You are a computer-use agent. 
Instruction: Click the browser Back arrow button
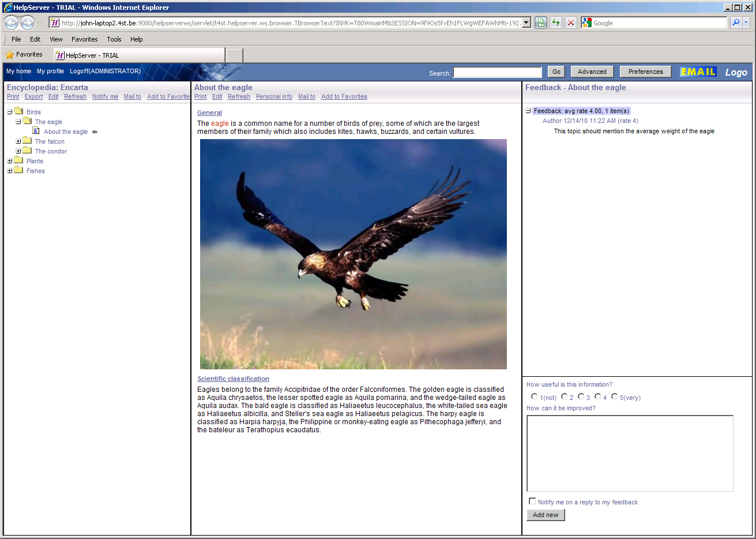[x=12, y=23]
